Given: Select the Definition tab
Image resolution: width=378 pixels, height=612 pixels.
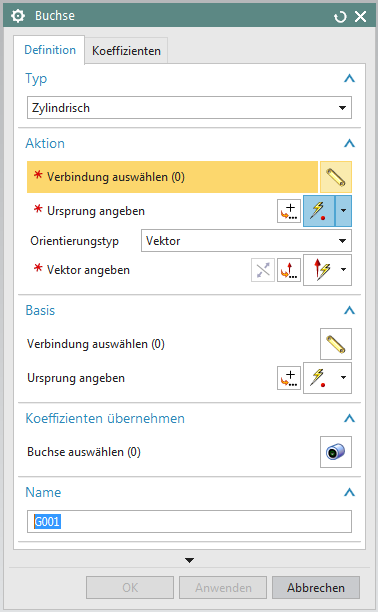Looking at the screenshot, I should tap(50, 50).
